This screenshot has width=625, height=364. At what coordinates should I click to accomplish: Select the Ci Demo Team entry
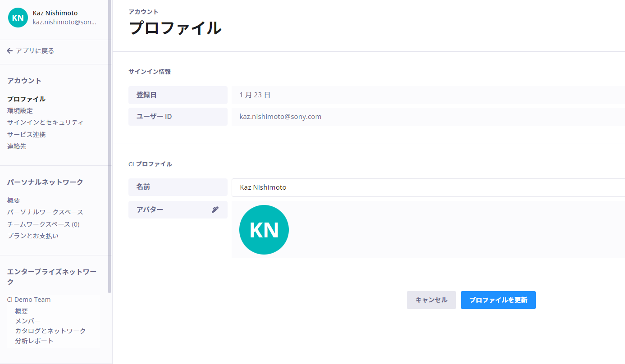click(29, 300)
